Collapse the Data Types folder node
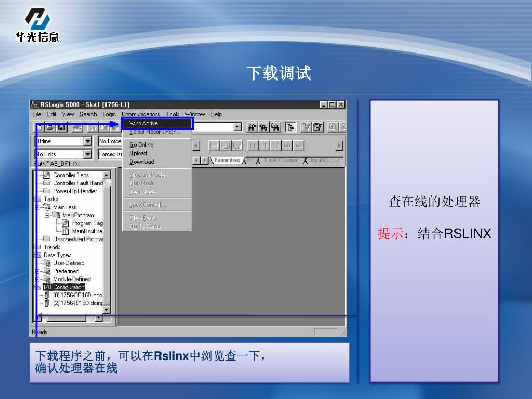The image size is (532, 399). [x=37, y=255]
